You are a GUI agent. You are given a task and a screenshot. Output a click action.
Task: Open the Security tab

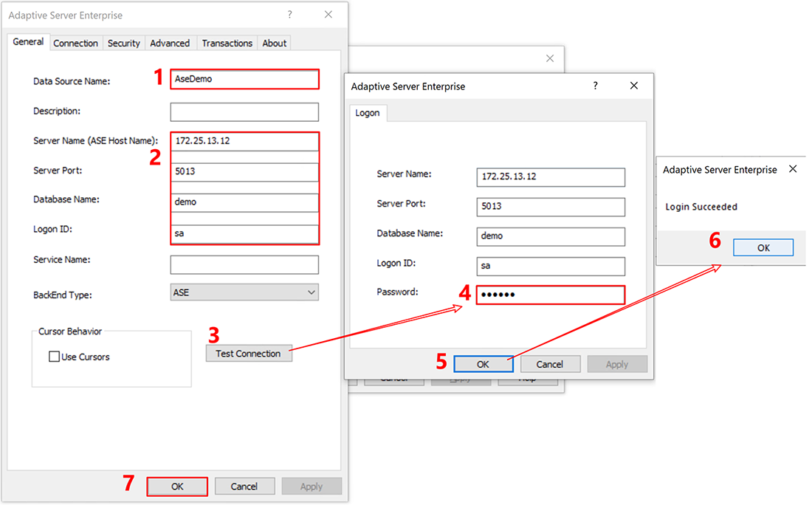(123, 43)
